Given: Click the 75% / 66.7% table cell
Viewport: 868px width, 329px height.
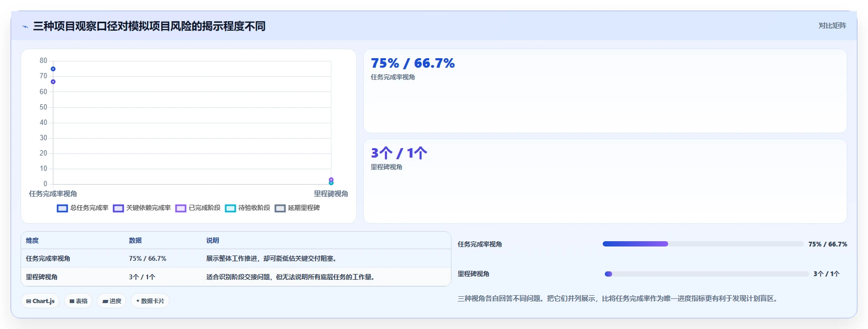Looking at the screenshot, I should point(147,258).
